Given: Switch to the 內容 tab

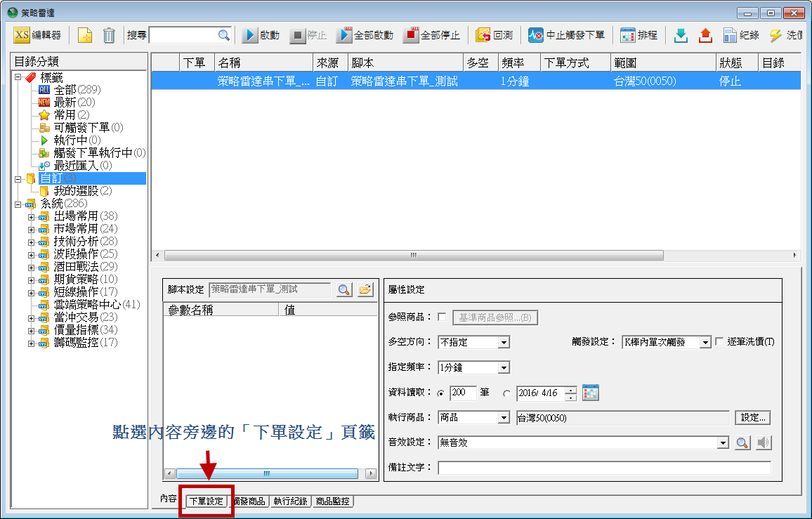Looking at the screenshot, I should coord(169,498).
